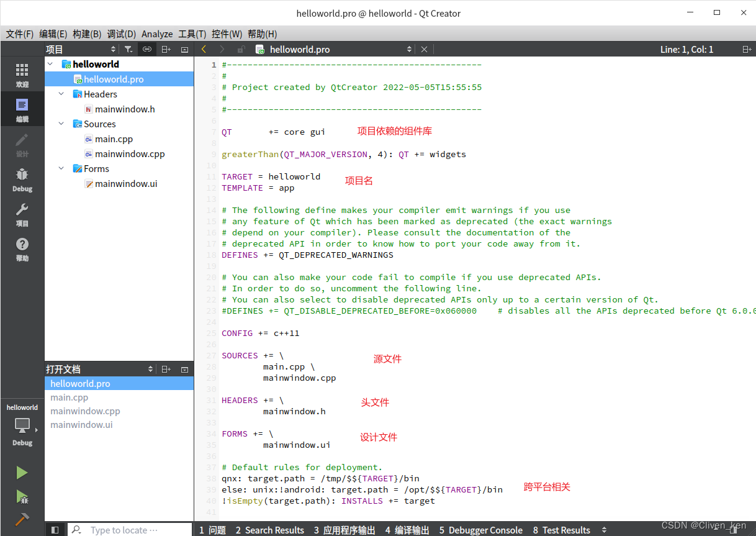
Task: Open the helloworld.pro file selector dropdown
Action: click(x=409, y=49)
